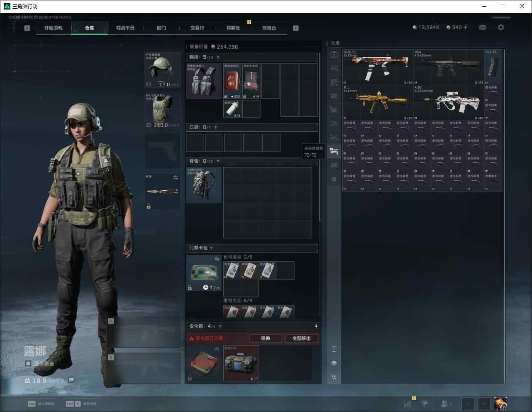Screen dimensions: 532x412
Task: Open the 交易行 tab
Action: [197, 28]
